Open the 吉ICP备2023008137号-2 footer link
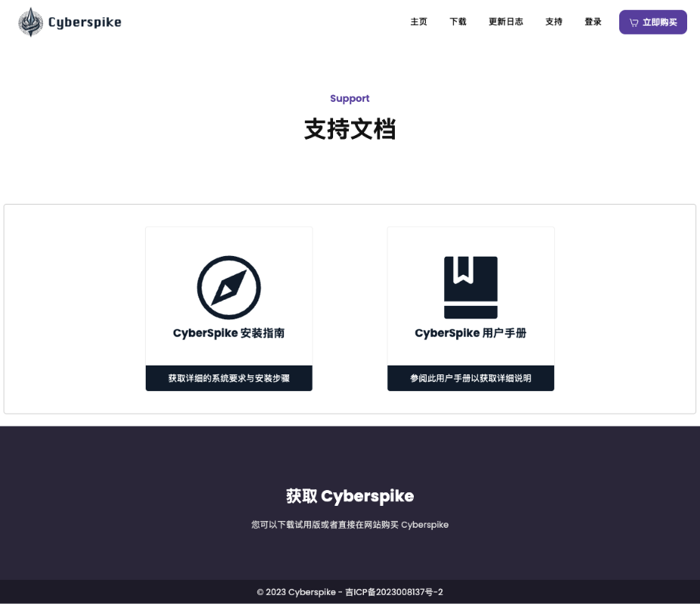Image resolution: width=700 pixels, height=604 pixels. pyautogui.click(x=393, y=593)
